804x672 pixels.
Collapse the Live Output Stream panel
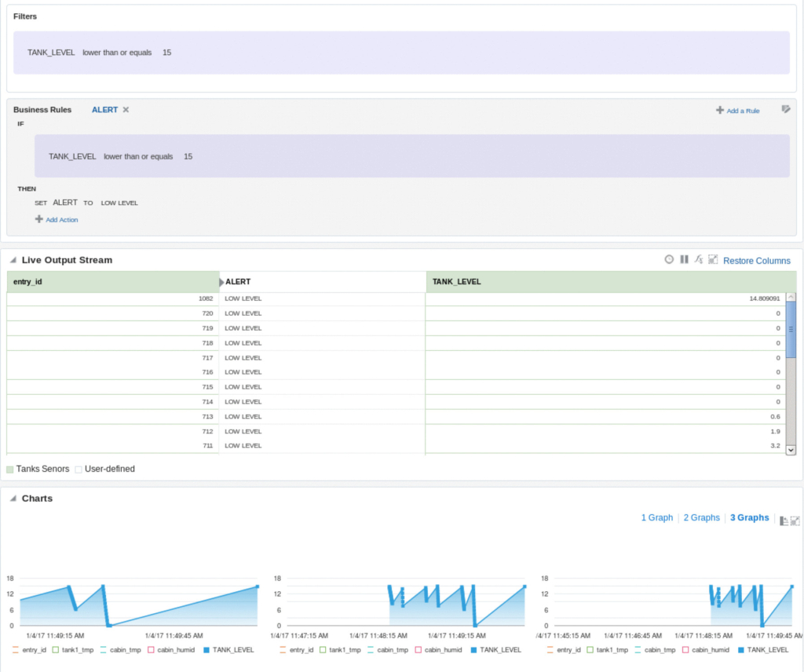pyautogui.click(x=13, y=260)
